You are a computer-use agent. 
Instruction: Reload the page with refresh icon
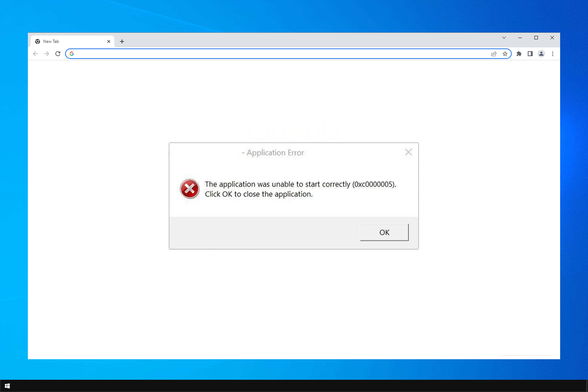[58, 54]
